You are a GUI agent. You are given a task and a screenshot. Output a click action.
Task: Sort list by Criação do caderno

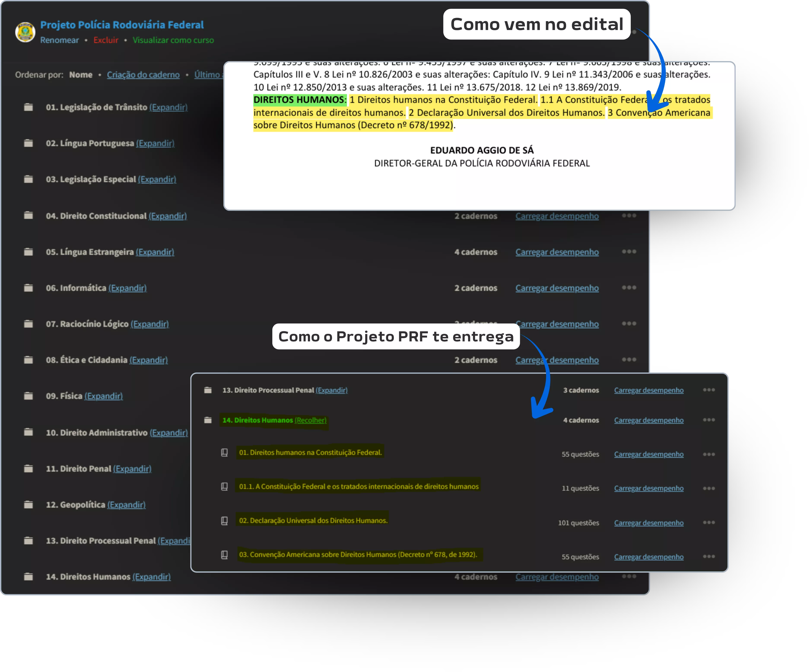pyautogui.click(x=143, y=75)
